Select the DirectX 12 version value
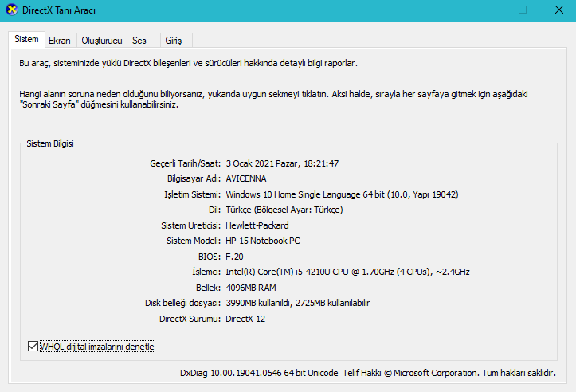576x392 pixels. click(x=245, y=319)
